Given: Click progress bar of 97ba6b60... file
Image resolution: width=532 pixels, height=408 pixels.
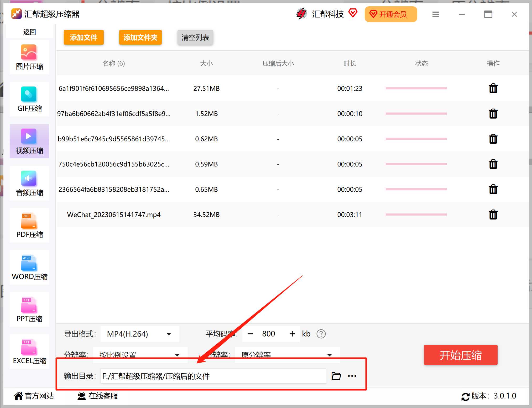Looking at the screenshot, I should (x=416, y=114).
